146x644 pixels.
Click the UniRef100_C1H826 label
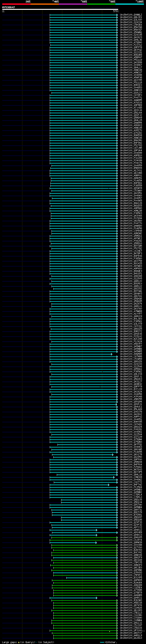[131, 608]
